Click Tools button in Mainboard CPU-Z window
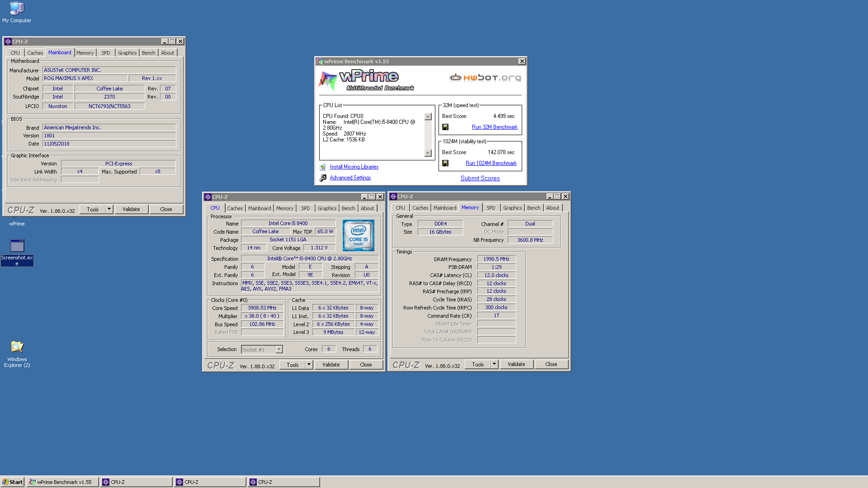This screenshot has height=488, width=868. point(93,209)
